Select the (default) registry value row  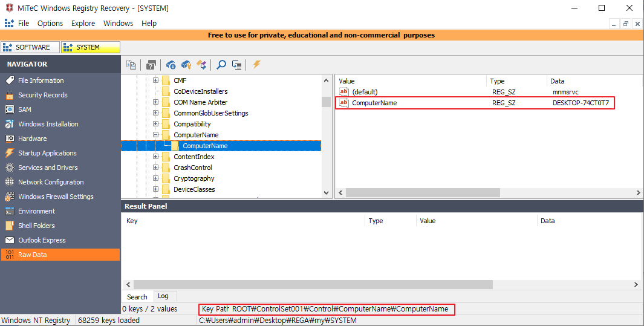click(489, 92)
